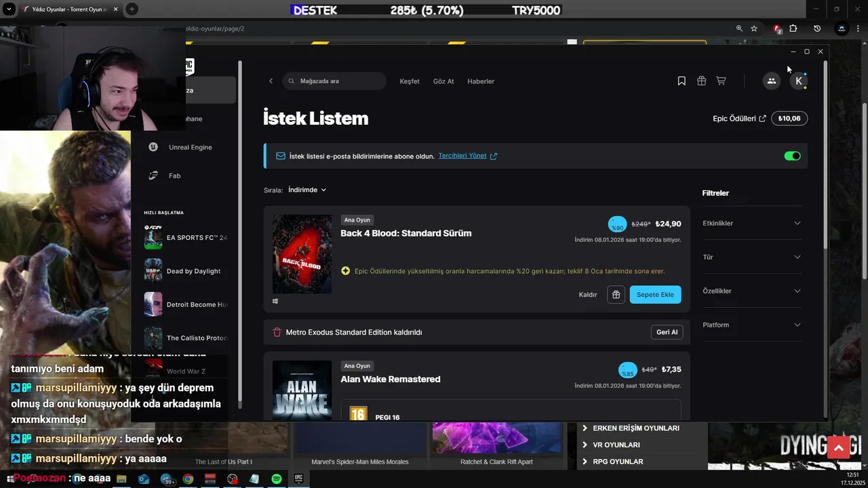Open Tercihleri Yönet link

pyautogui.click(x=467, y=156)
